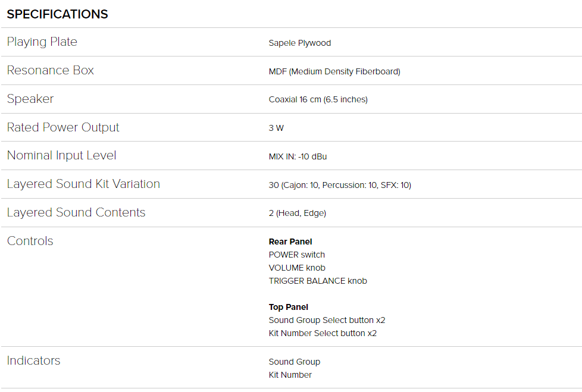Select the Sapele Plywood value text
This screenshot has height=392, width=582.
299,43
